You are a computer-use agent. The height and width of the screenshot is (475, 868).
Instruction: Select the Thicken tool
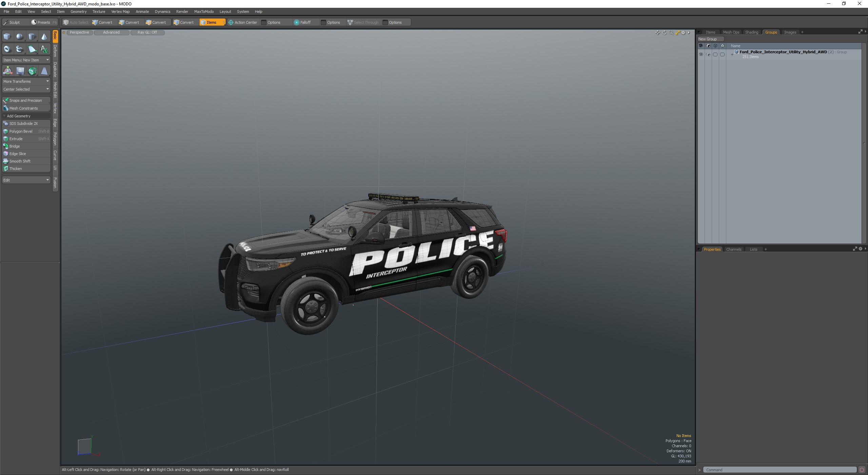tap(26, 169)
